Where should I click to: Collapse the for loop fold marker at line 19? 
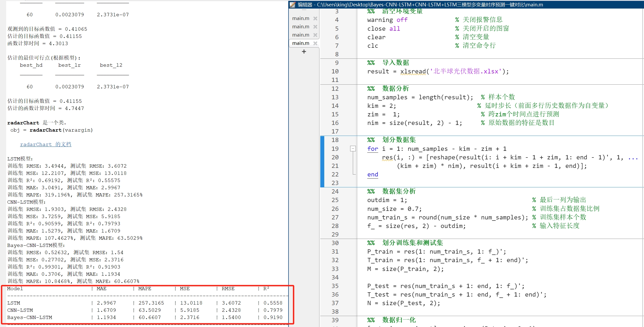tap(353, 149)
